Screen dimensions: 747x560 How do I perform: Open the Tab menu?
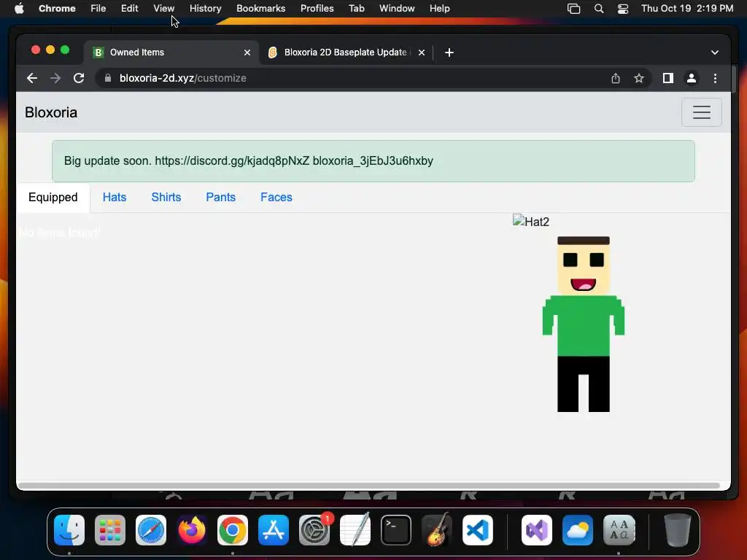356,9
